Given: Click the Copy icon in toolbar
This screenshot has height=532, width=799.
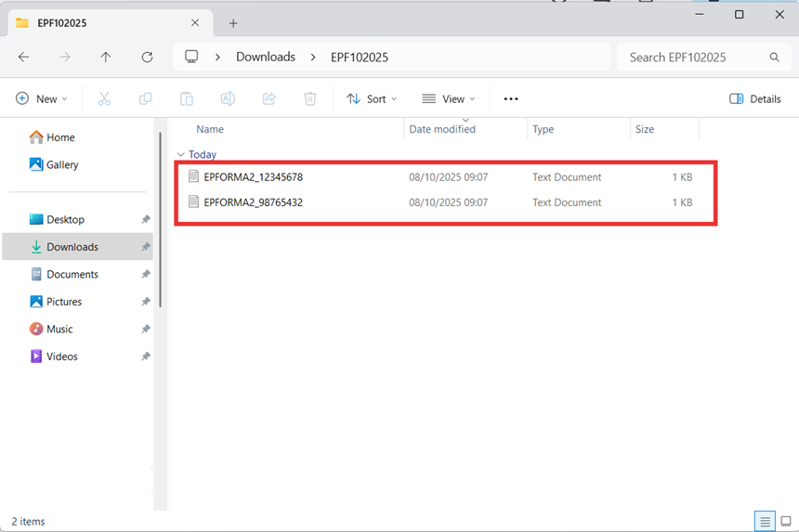Looking at the screenshot, I should point(145,98).
